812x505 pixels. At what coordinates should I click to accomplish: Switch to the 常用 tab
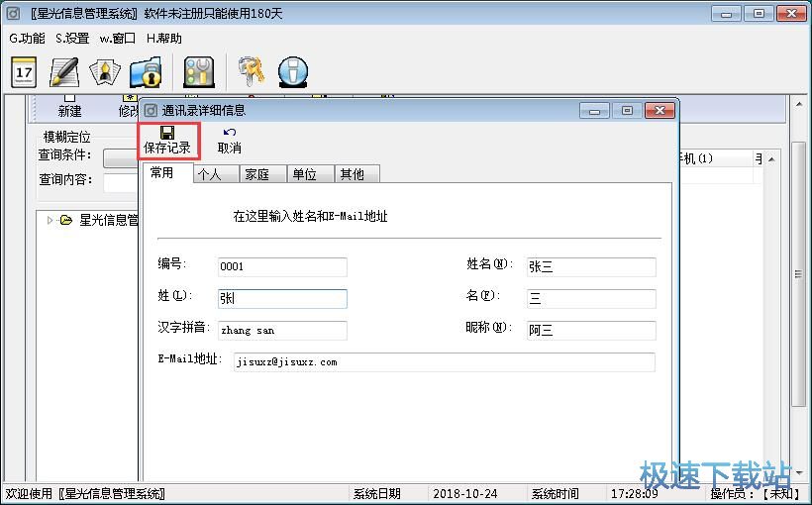(166, 172)
